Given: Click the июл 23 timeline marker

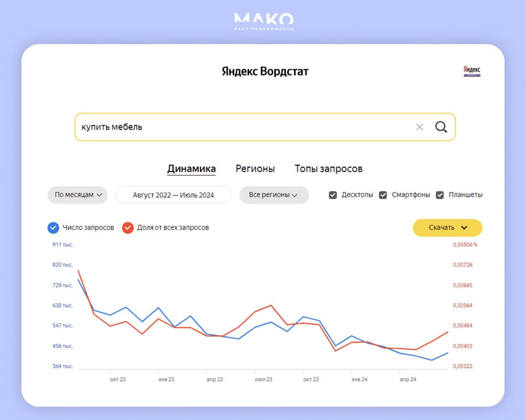Looking at the screenshot, I should (263, 379).
